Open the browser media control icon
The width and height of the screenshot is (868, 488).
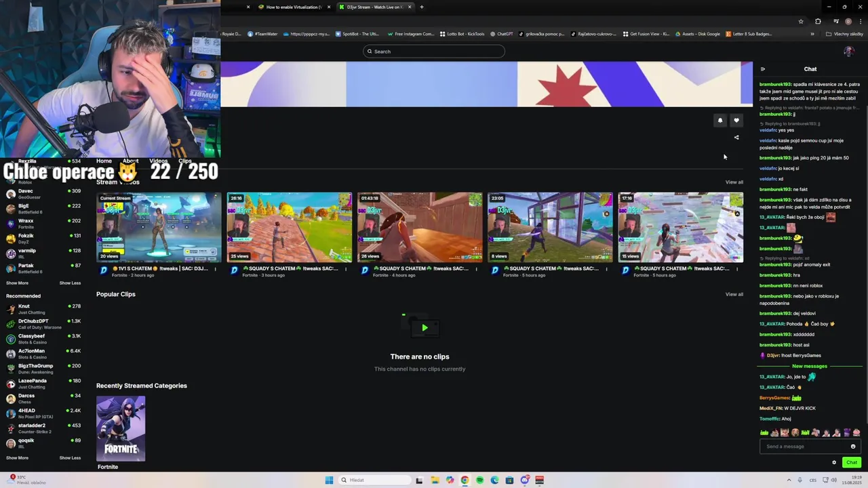pos(836,21)
